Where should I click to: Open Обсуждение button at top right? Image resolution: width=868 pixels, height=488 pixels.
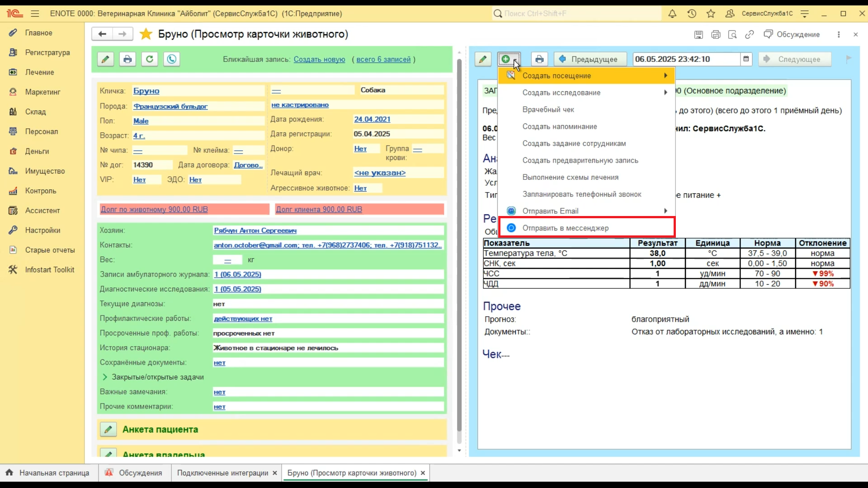pos(792,34)
